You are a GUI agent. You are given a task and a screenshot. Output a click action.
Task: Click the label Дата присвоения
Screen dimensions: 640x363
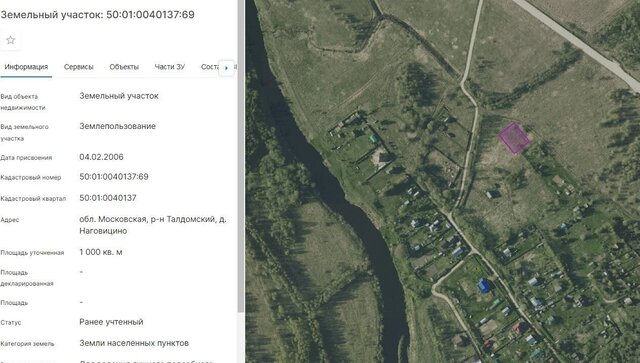point(26,158)
